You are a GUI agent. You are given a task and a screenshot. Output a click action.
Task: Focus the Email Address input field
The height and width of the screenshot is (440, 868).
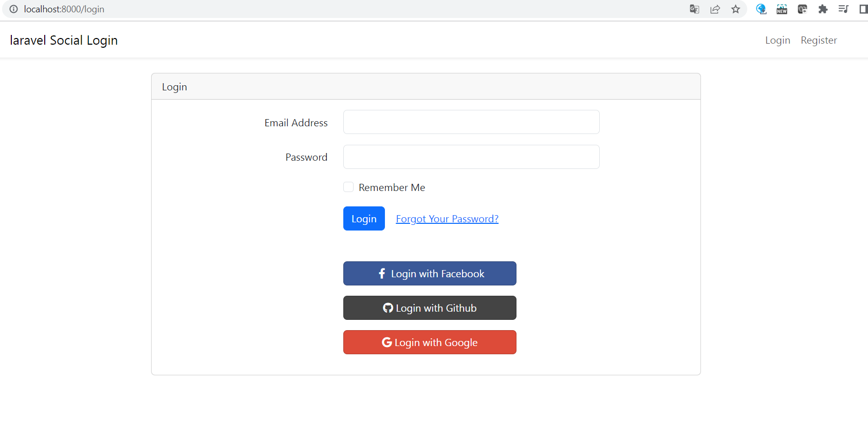[471, 122]
